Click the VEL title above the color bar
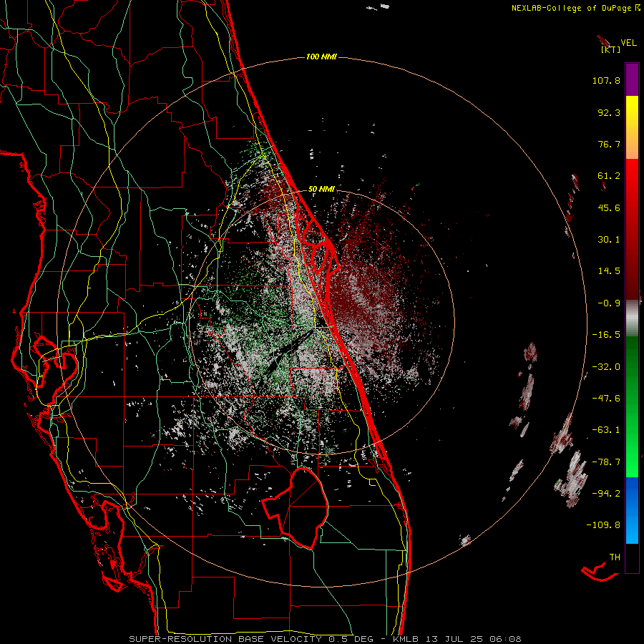 point(628,43)
